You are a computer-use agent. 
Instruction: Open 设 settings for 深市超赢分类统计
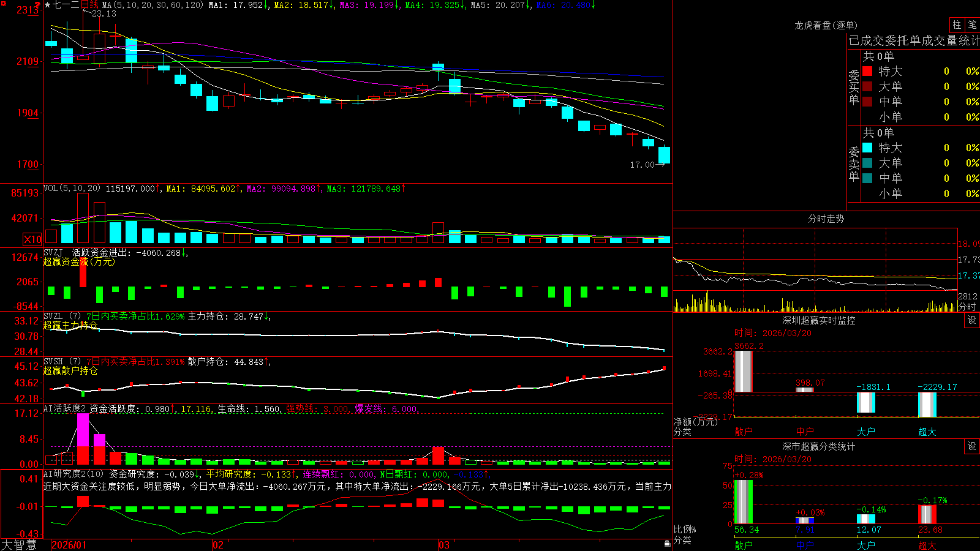point(972,446)
